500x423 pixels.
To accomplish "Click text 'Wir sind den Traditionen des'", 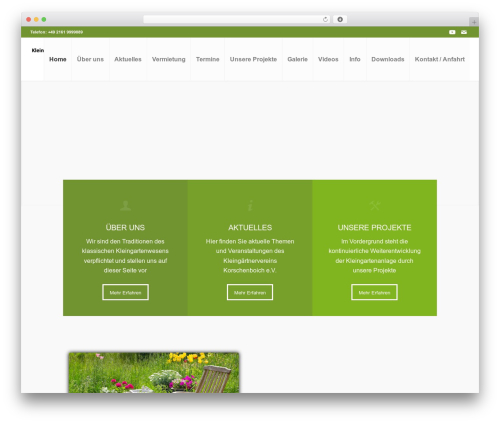I will point(125,241).
